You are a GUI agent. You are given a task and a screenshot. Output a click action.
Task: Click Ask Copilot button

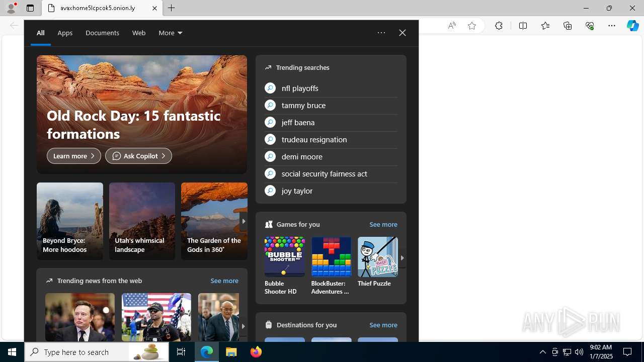pos(138,156)
